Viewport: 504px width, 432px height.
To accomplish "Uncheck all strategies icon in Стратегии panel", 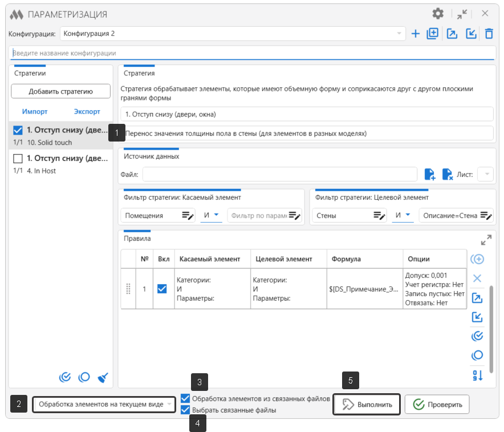I will (84, 377).
